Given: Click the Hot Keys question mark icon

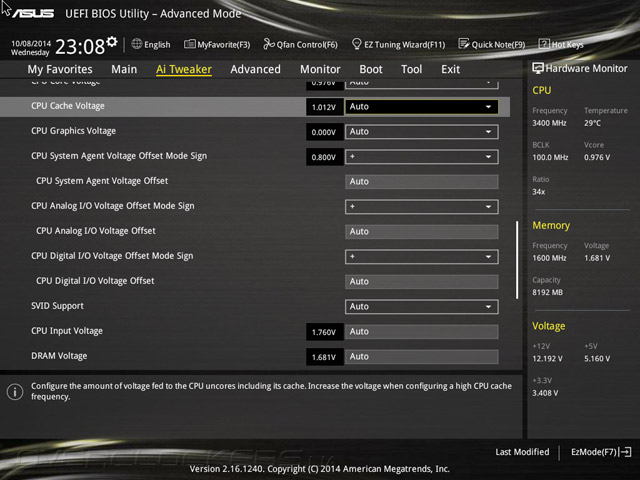Looking at the screenshot, I should (544, 44).
